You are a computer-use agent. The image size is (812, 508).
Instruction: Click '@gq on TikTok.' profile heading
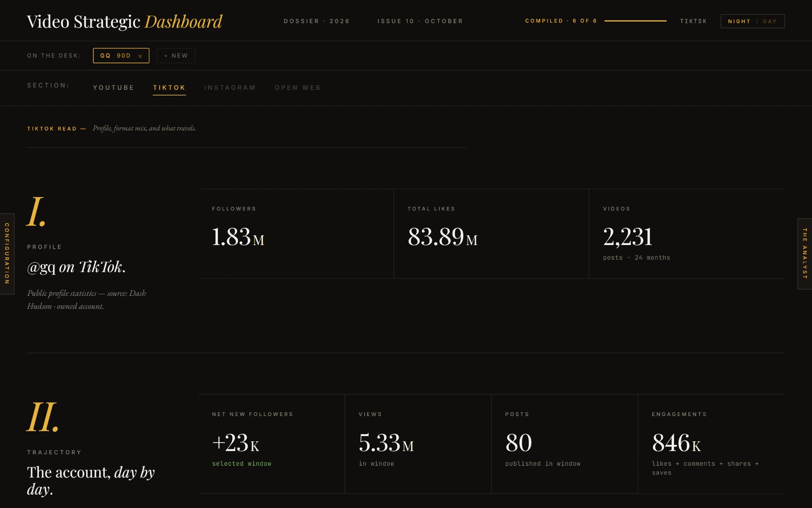tap(76, 267)
